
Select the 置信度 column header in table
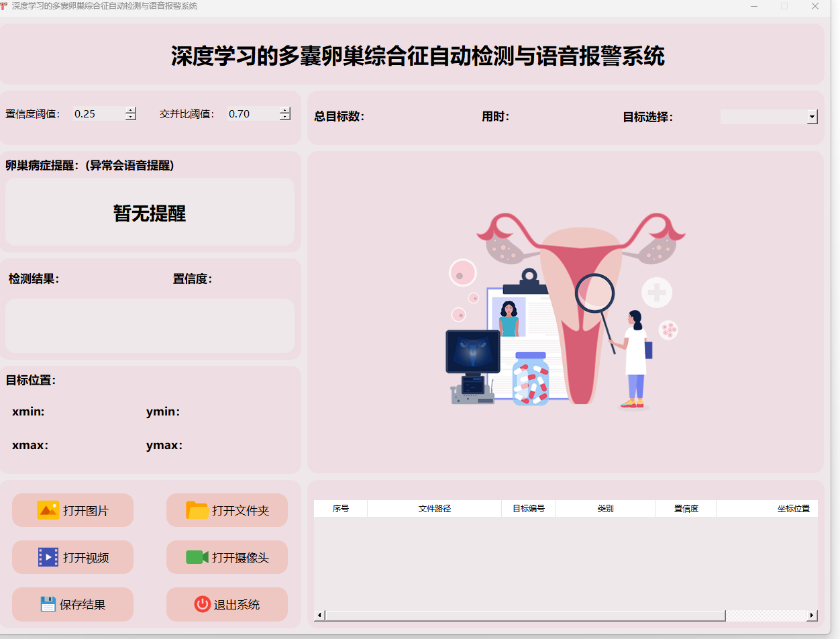[x=686, y=509]
